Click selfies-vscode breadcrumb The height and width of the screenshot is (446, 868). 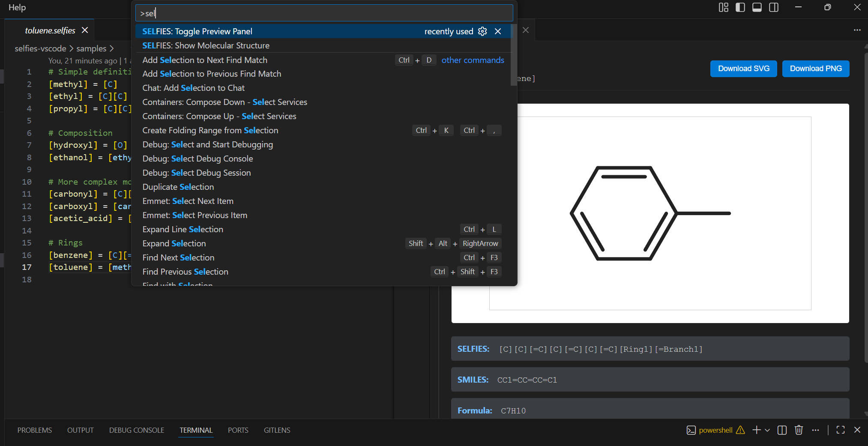40,48
